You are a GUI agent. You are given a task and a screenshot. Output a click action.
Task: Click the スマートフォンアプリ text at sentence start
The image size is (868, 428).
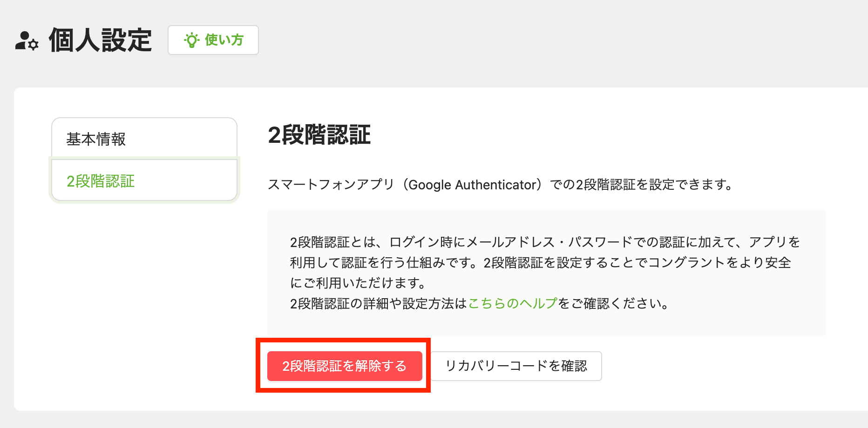[331, 185]
